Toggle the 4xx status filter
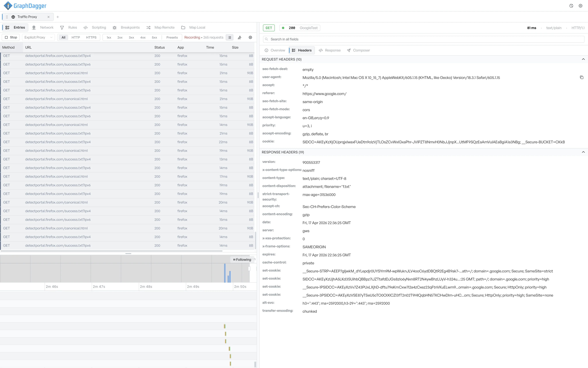588x368 pixels. pos(143,38)
